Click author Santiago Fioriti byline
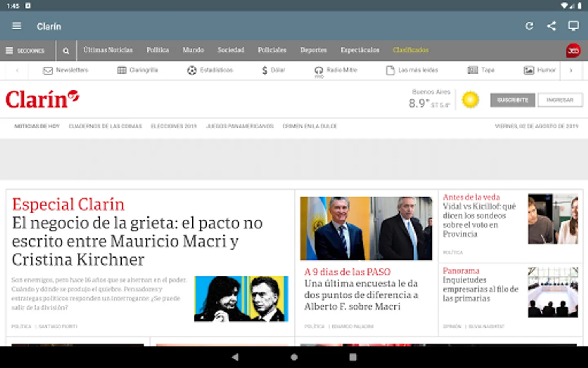This screenshot has height=368, width=588. point(58,326)
